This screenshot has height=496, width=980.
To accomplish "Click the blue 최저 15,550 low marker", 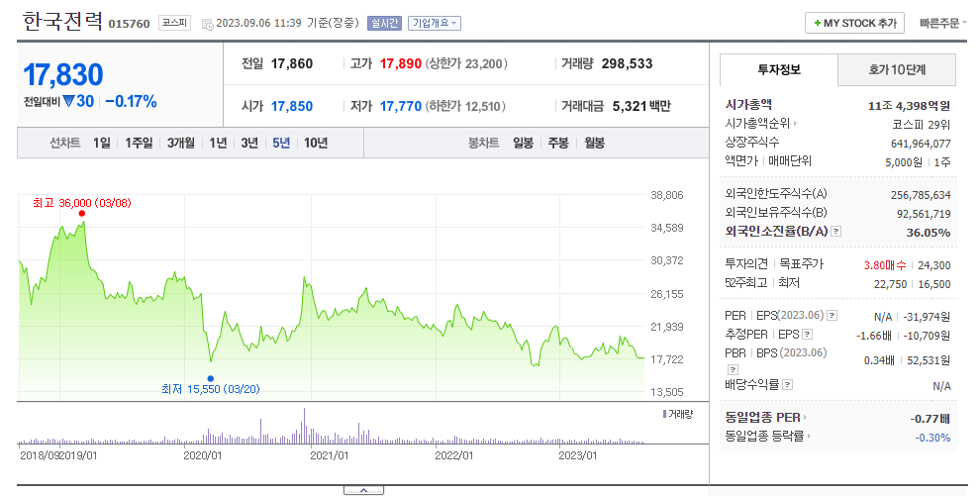I will tap(211, 378).
